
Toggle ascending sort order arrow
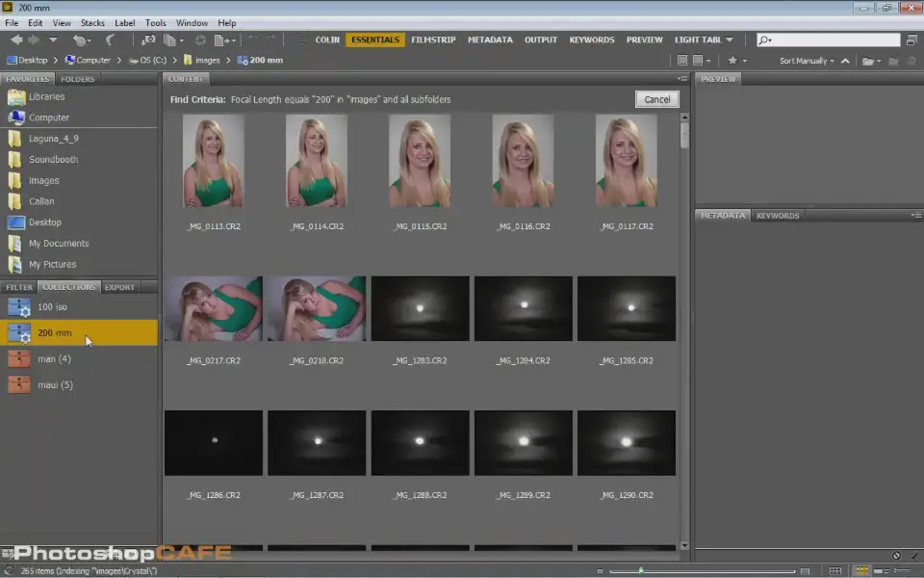click(845, 60)
